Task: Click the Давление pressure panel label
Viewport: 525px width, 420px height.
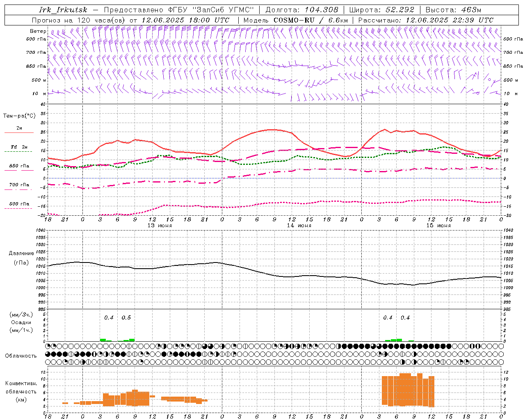Action: 21,253
